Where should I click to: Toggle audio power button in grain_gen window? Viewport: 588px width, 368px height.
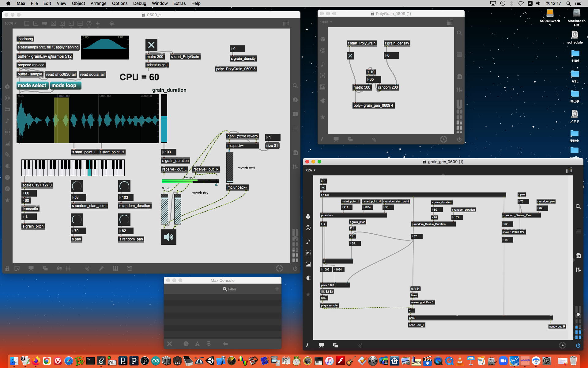[578, 345]
